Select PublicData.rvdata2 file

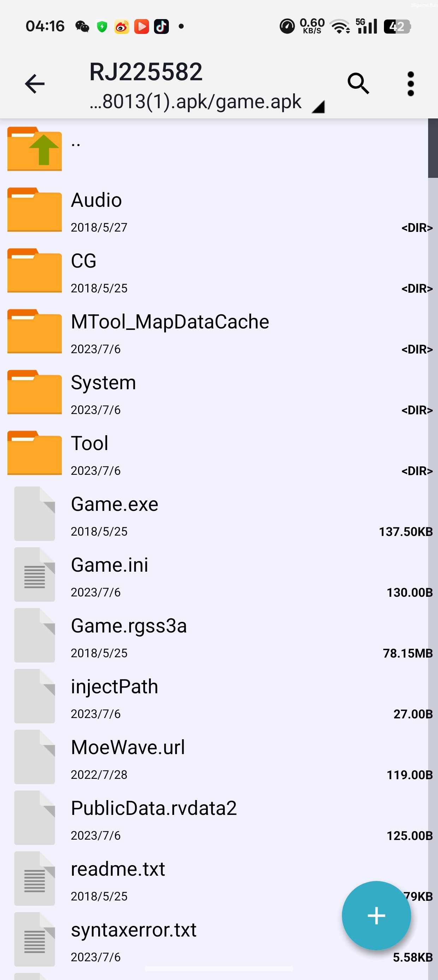coord(154,809)
